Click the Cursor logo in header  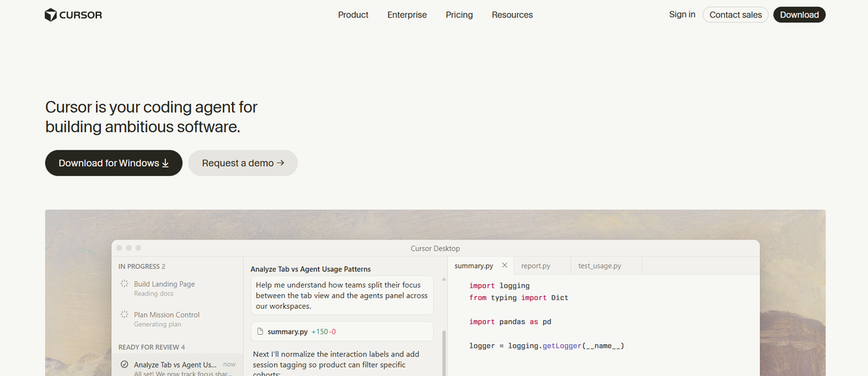(73, 14)
